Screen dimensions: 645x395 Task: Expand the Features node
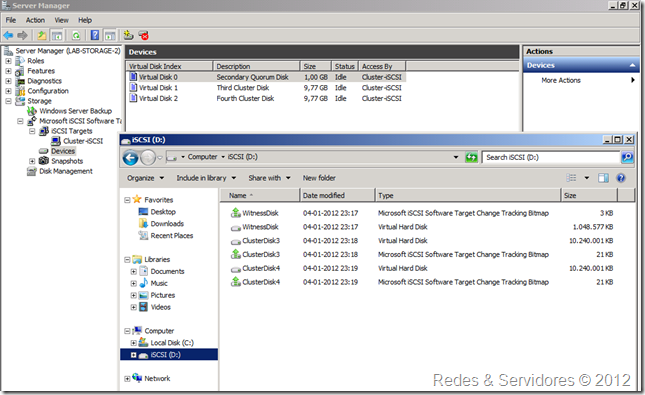point(8,71)
